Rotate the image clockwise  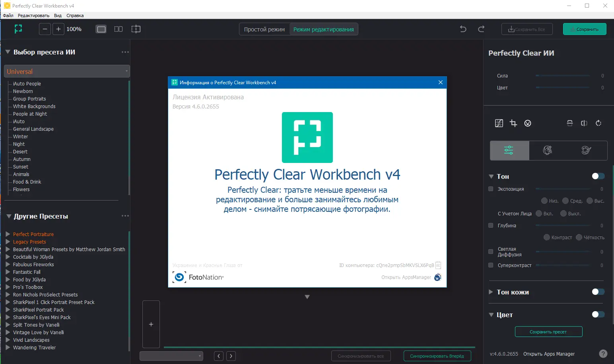pyautogui.click(x=598, y=123)
